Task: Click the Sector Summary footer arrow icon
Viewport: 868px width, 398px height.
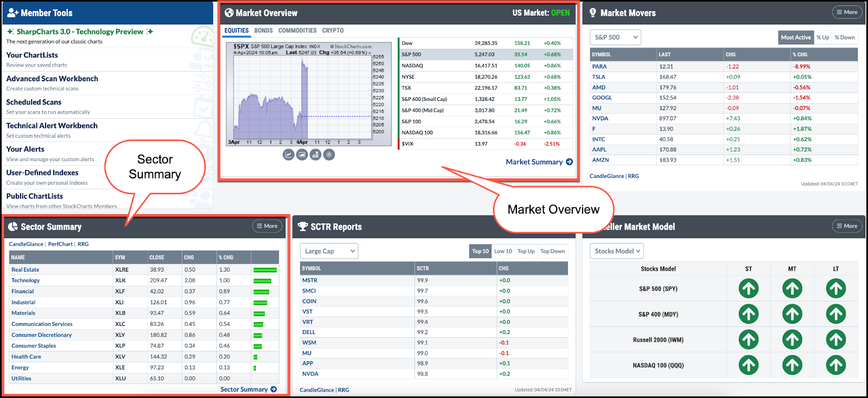Action: [273, 389]
